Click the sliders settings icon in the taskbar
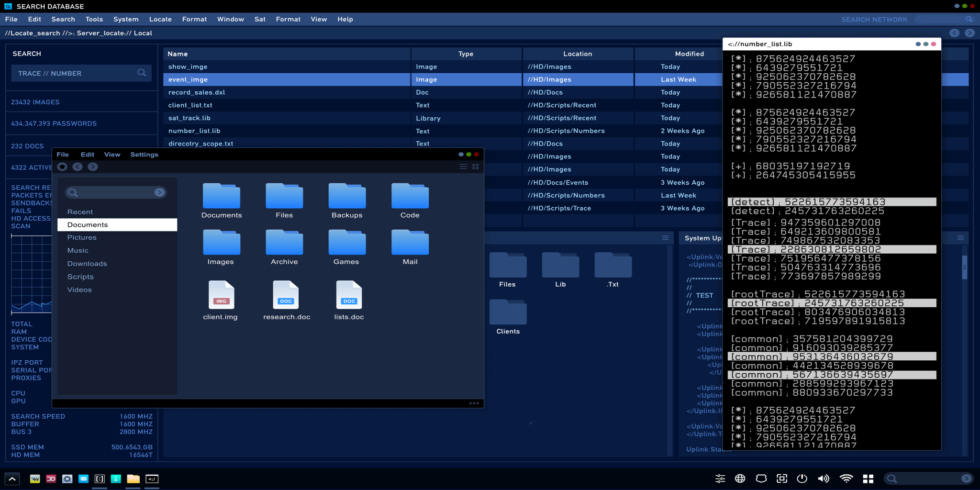 tap(720, 479)
